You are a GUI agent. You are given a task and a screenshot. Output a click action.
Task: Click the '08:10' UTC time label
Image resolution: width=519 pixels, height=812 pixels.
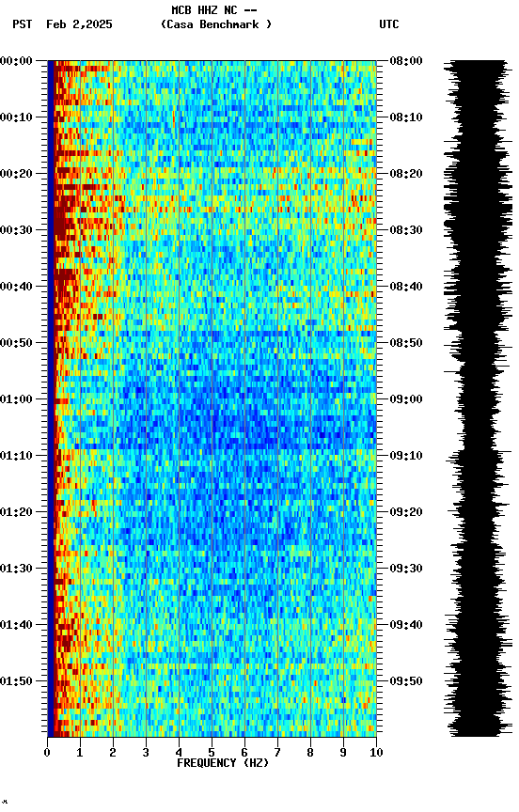[x=406, y=117]
